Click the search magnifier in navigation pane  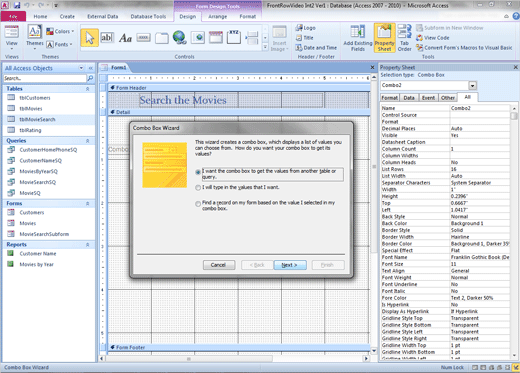tap(90, 78)
